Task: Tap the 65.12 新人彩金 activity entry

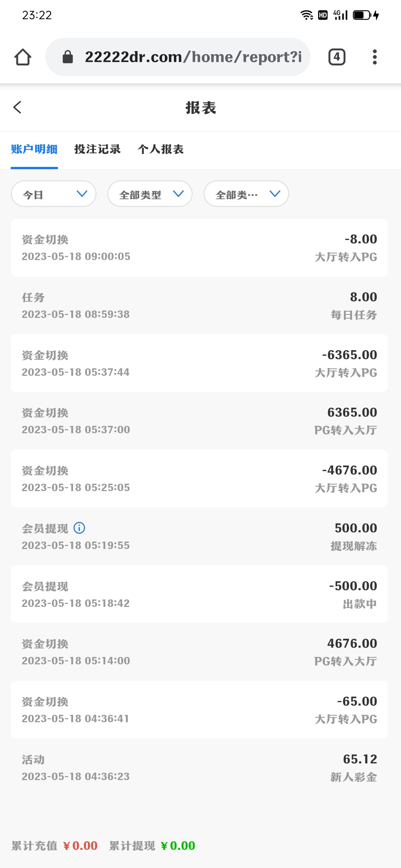Action: 199,767
